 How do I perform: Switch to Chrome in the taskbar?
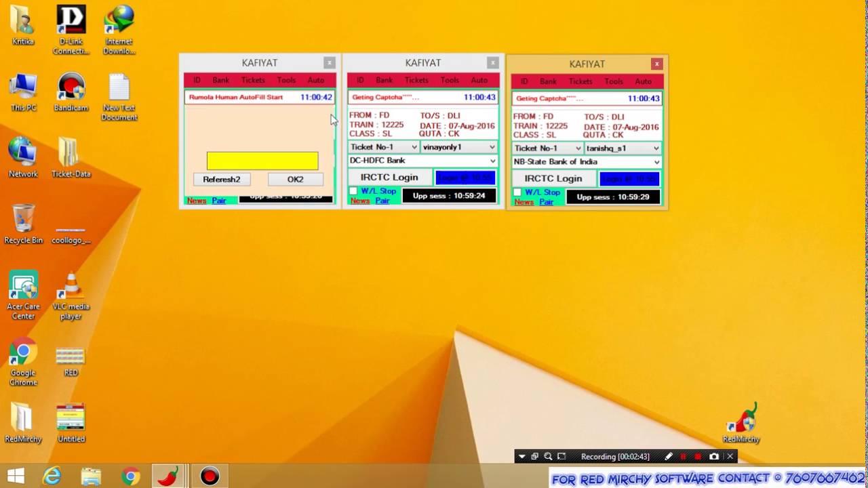point(130,476)
